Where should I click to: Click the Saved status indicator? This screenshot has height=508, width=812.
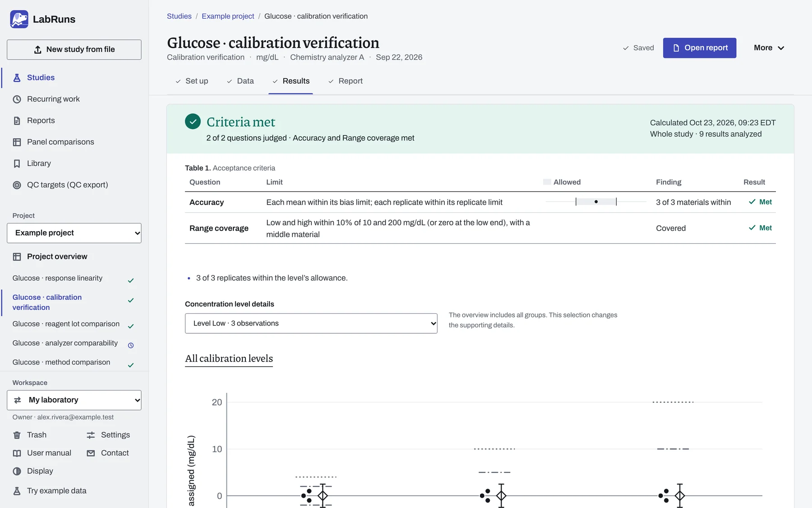(638, 48)
